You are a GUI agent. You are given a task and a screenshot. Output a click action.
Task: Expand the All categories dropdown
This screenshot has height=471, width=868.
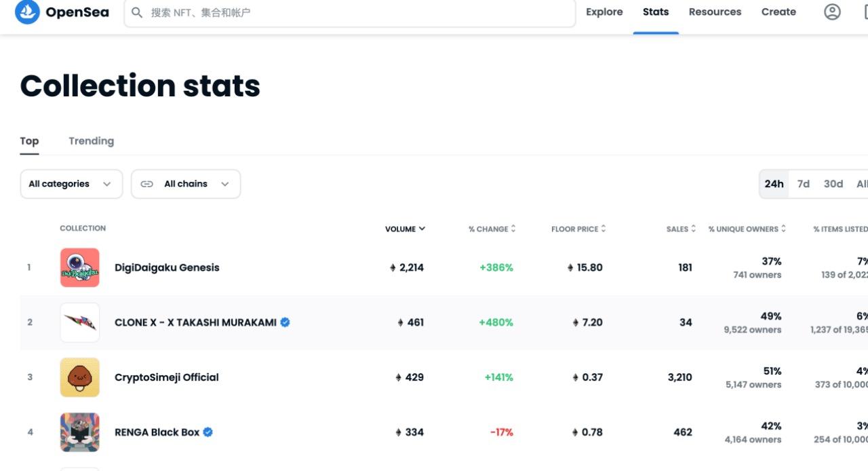(x=71, y=184)
